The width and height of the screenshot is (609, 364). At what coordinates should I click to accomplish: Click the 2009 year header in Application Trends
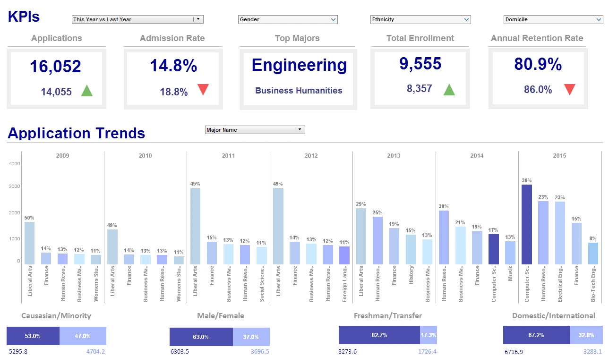pos(62,155)
